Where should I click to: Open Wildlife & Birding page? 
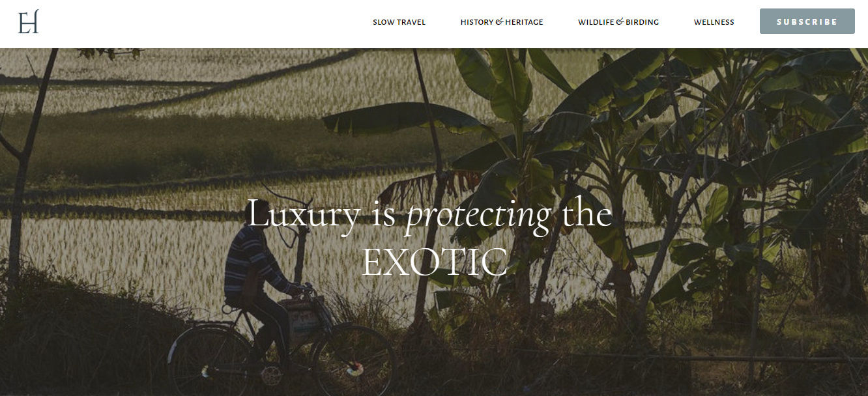click(x=618, y=22)
